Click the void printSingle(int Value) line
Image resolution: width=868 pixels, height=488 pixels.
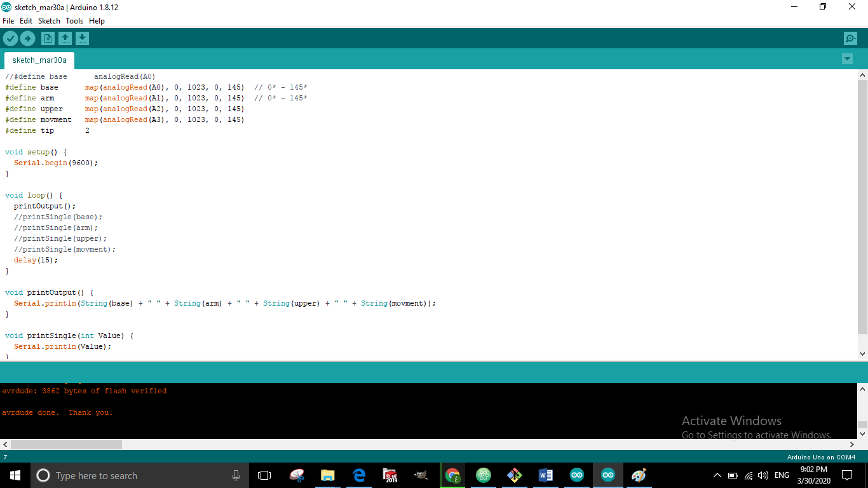pos(69,335)
